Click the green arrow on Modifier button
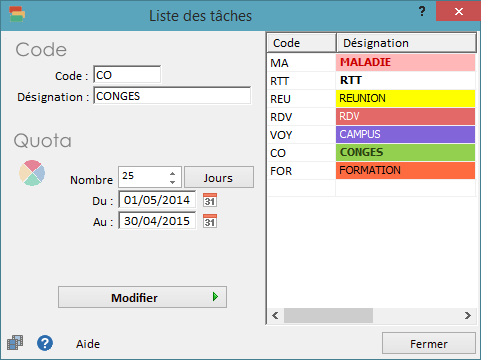The width and height of the screenshot is (481, 360). click(215, 296)
